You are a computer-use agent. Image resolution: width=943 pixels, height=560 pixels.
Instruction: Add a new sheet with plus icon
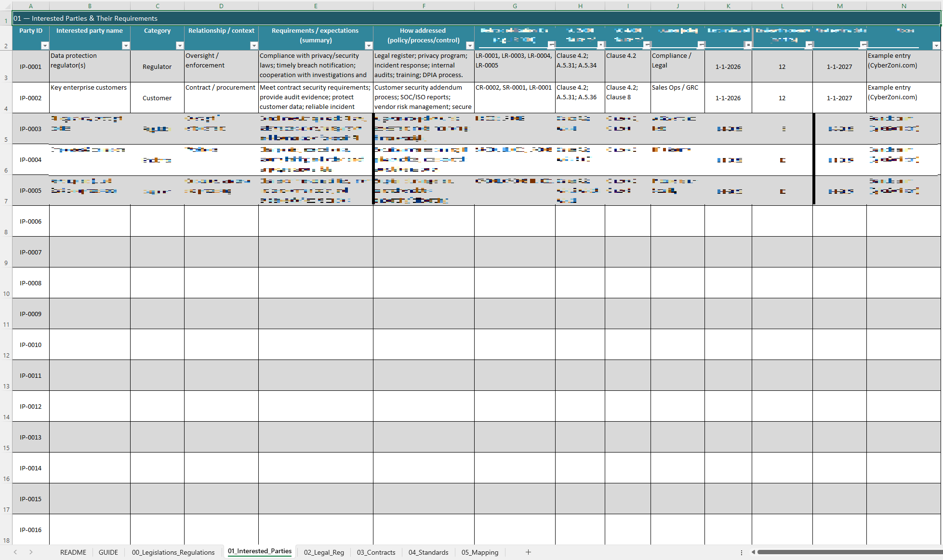click(528, 552)
